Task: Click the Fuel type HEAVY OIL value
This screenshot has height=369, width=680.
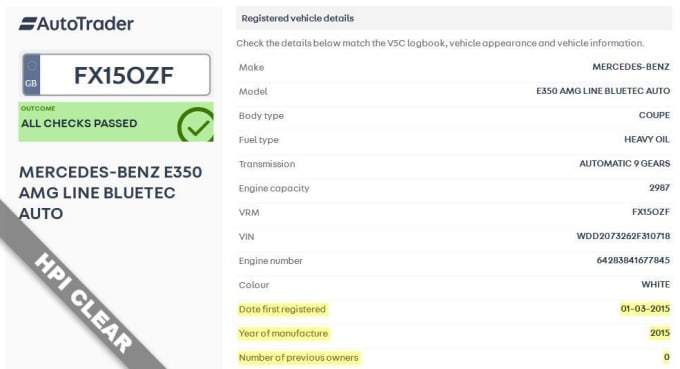Action: click(647, 140)
